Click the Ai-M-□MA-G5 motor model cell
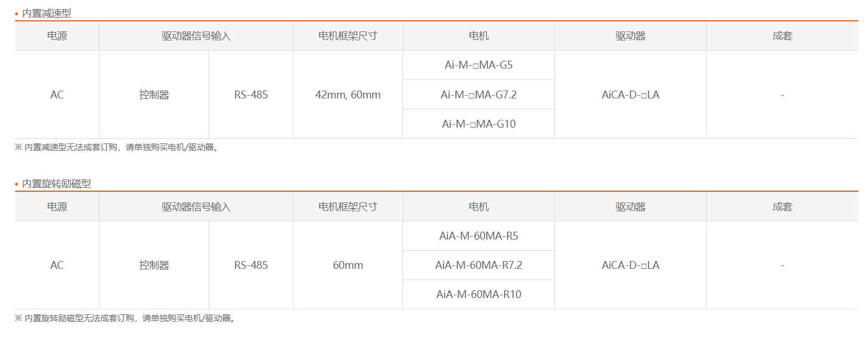 point(478,65)
